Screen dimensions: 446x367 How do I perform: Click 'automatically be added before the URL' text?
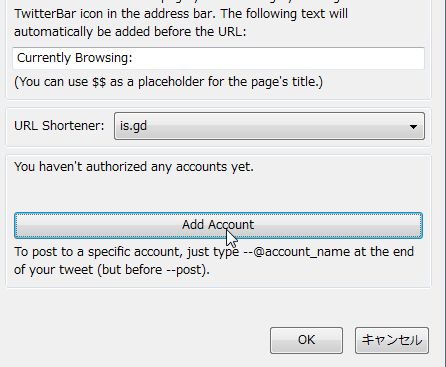tap(130, 32)
